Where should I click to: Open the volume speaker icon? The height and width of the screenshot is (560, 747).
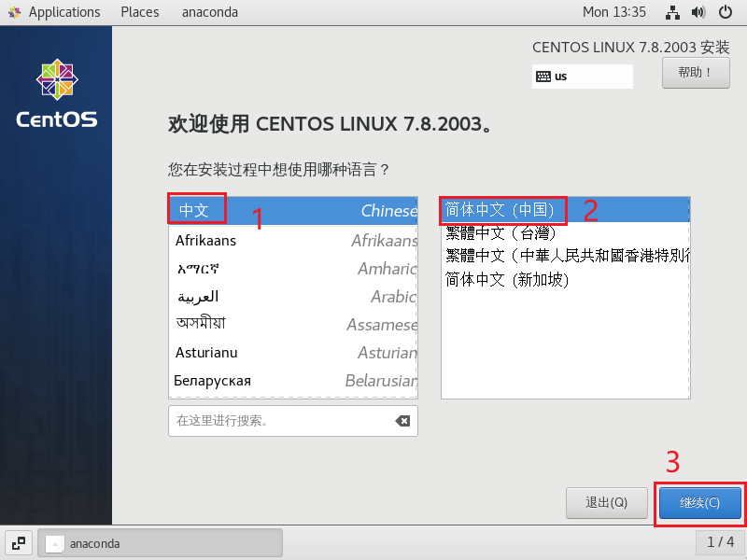click(x=698, y=12)
